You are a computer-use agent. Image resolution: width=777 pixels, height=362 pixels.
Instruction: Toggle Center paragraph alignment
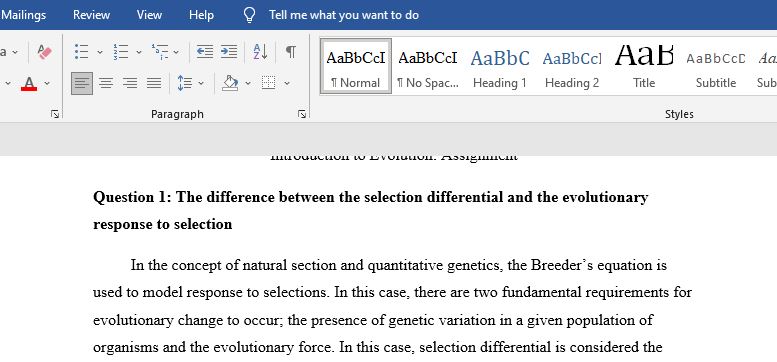tap(106, 83)
